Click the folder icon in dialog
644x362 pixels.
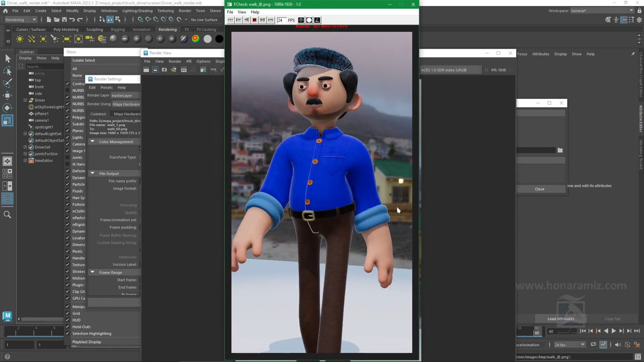click(560, 150)
